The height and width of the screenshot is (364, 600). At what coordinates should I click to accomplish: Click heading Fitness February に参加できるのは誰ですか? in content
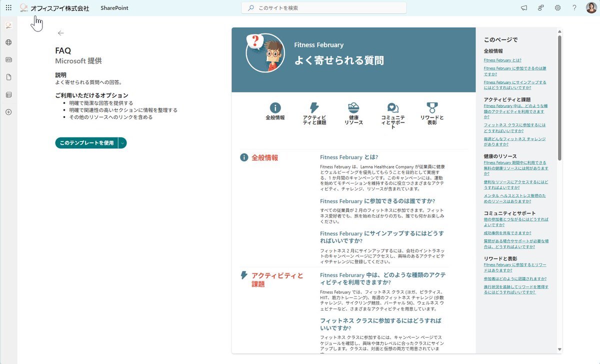coord(377,201)
